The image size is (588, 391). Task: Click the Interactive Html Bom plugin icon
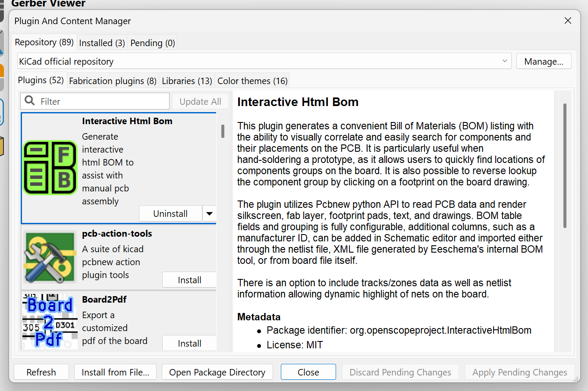coord(50,168)
